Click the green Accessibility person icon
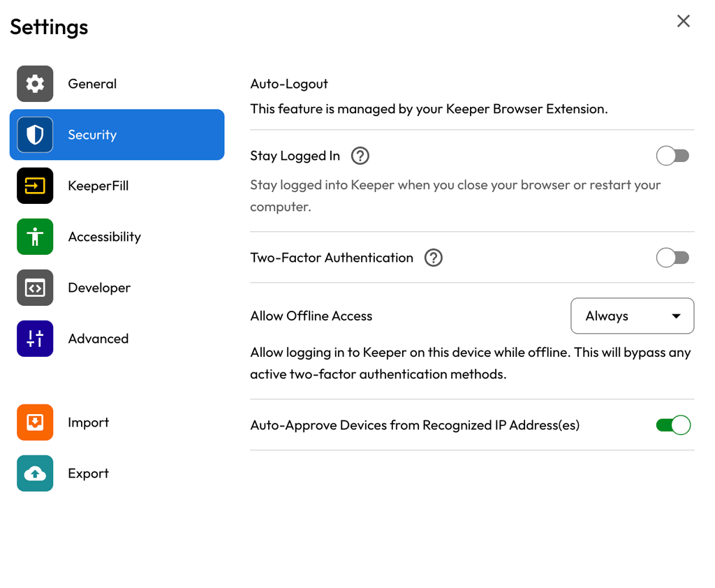The height and width of the screenshot is (588, 715). coord(35,237)
